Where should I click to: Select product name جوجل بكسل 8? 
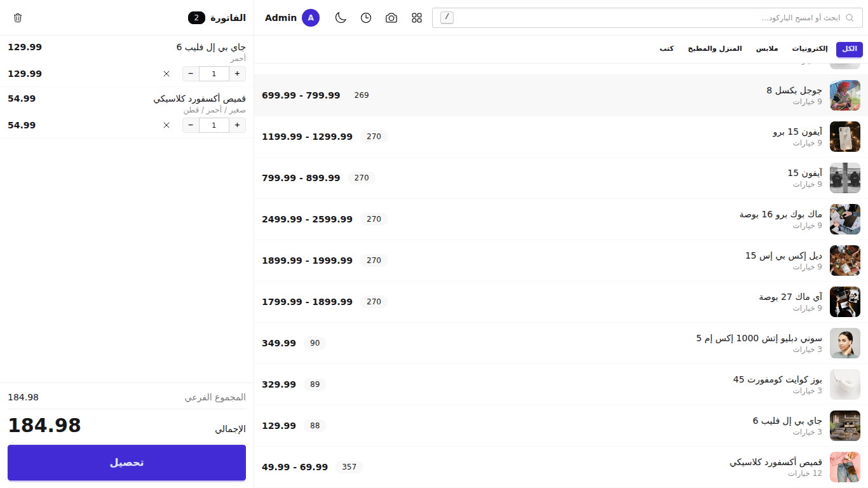(794, 90)
